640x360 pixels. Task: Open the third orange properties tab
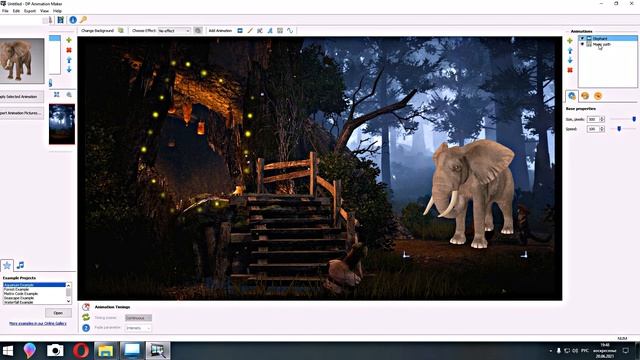click(x=598, y=96)
